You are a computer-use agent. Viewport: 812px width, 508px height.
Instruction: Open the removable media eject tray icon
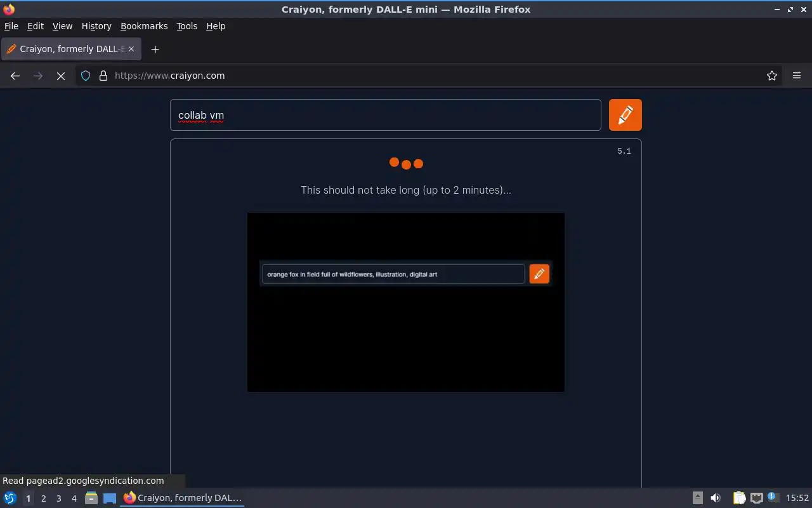tap(697, 498)
